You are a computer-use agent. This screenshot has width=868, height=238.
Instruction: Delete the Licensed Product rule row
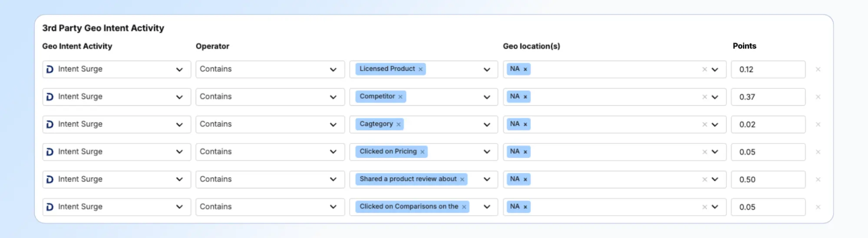coord(818,69)
